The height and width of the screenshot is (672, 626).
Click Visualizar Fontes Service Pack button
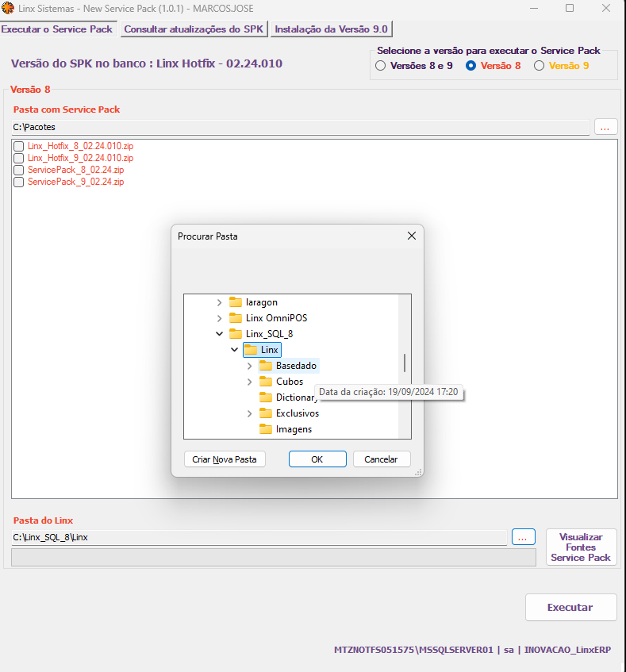pos(581,547)
